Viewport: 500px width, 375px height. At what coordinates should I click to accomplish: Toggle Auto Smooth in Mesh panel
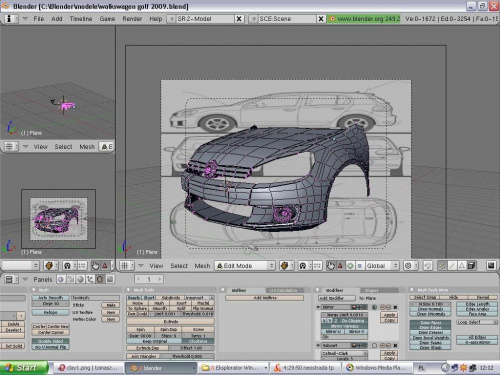[51, 298]
